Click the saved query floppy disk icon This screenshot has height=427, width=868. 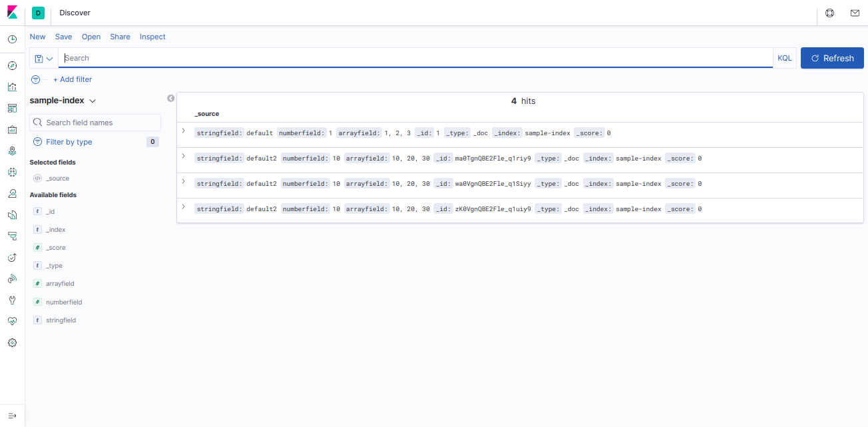tap(40, 58)
